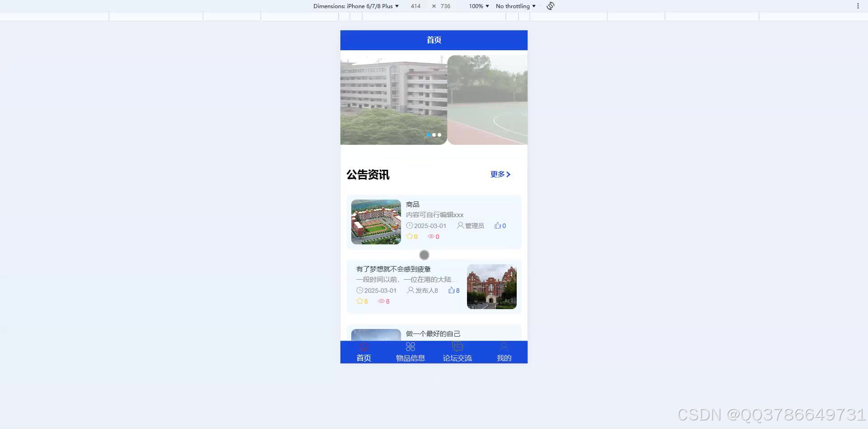Open the No throttling dropdown
This screenshot has width=868, height=429.
coord(515,6)
